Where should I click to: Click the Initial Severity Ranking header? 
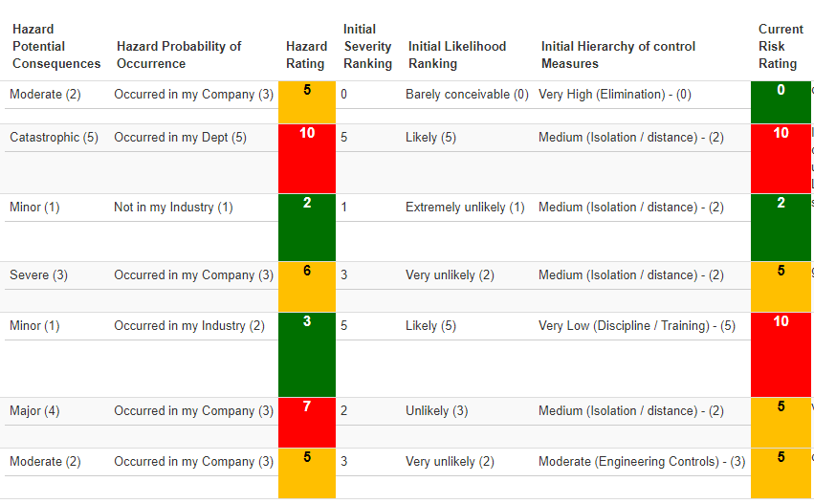(367, 46)
